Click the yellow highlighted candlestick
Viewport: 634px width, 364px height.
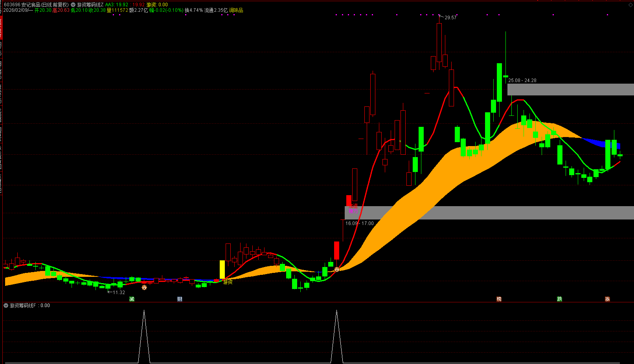coord(222,269)
